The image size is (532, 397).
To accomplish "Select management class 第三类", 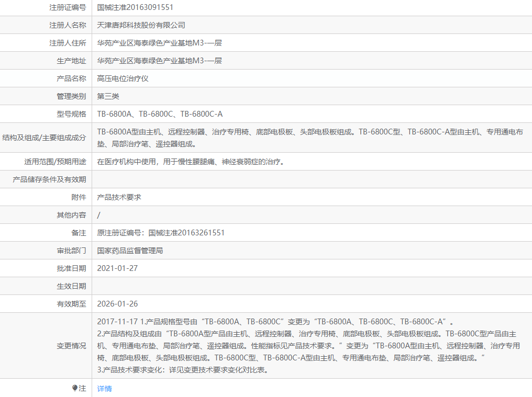I will point(108,96).
